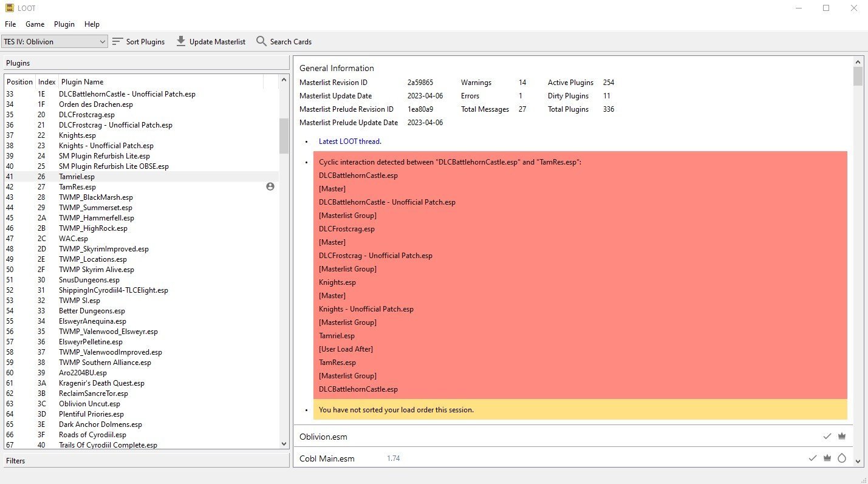Select DLCBattlehornCastle - Unofficial Patch.esp row
This screenshot has height=484, width=868.
[141, 94]
